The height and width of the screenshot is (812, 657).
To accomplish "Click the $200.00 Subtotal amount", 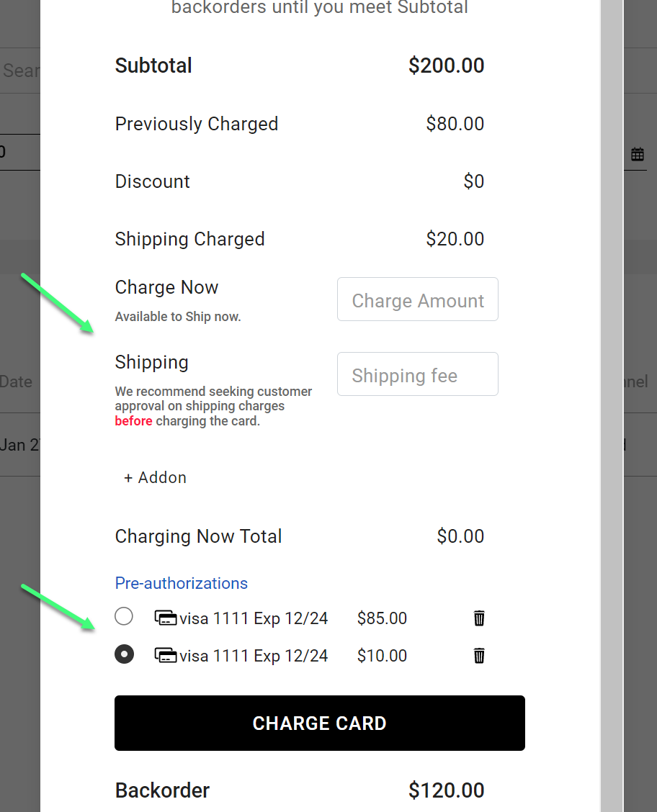I will click(x=446, y=66).
